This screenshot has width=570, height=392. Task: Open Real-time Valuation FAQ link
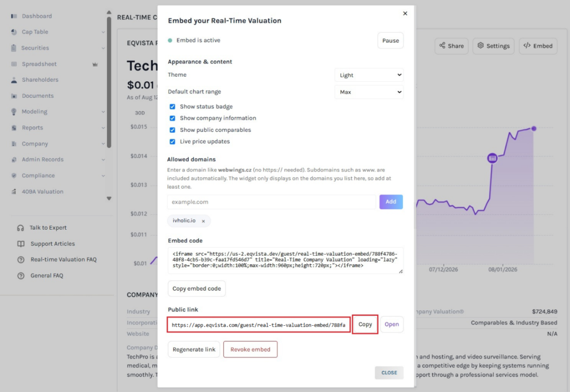pyautogui.click(x=63, y=260)
